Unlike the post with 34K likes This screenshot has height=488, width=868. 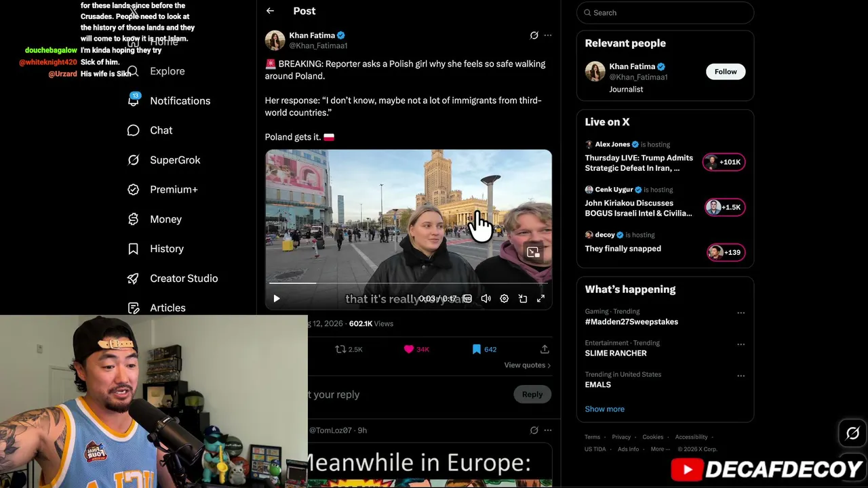click(416, 349)
